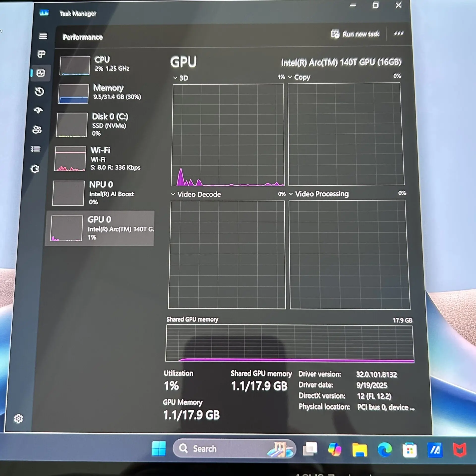476x476 pixels.
Task: Open the Services page icon
Action: [35, 169]
